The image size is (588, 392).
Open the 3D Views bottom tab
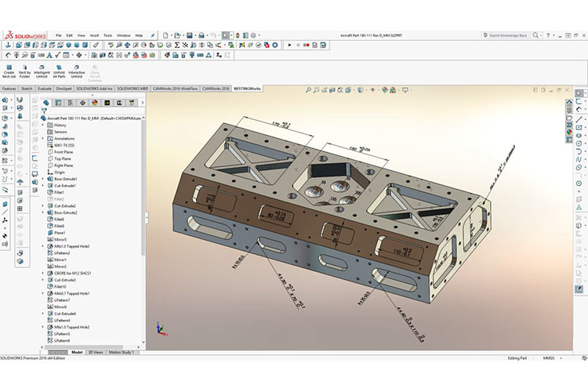(96, 352)
